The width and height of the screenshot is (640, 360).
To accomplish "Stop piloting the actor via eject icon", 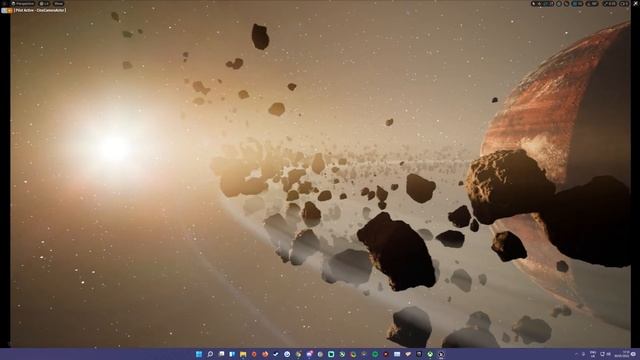I will pyautogui.click(x=4, y=10).
